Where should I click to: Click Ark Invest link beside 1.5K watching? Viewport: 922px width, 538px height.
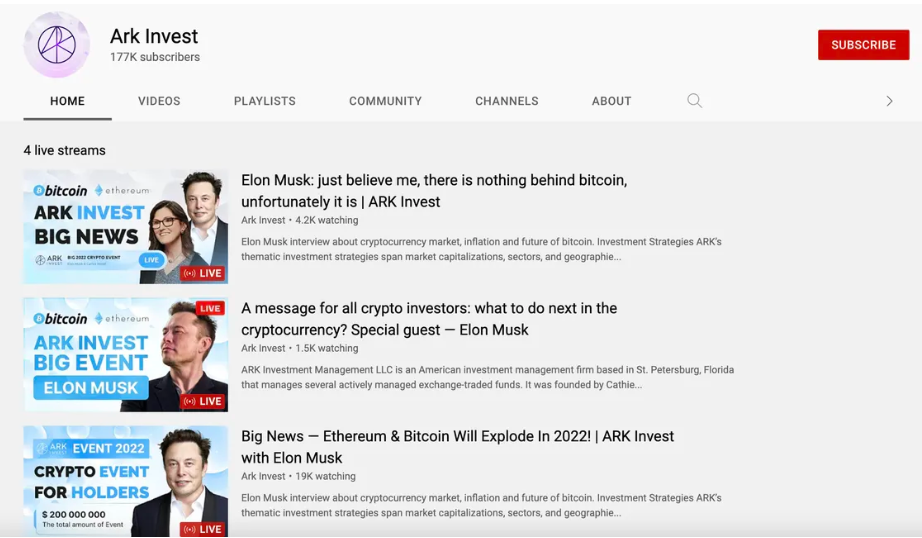point(263,348)
